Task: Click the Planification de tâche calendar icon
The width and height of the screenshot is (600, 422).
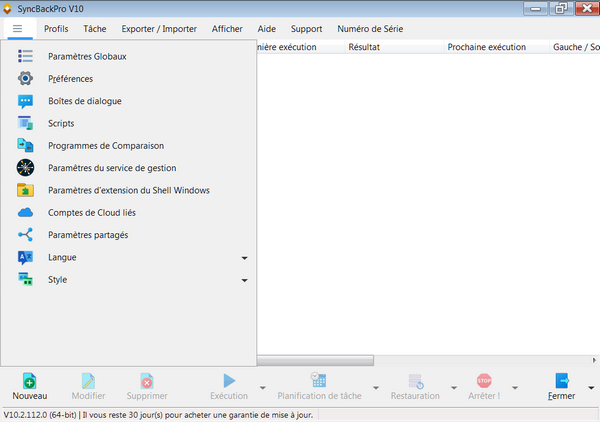Action: [x=319, y=380]
